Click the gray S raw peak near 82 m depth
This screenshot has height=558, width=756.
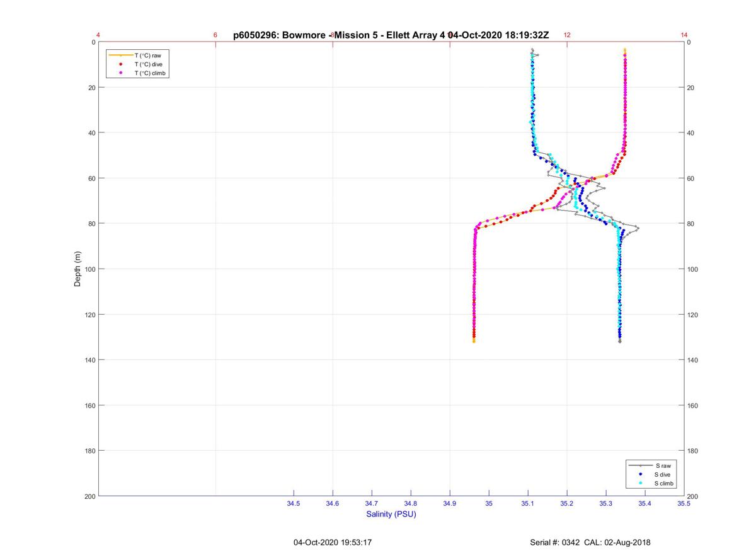(x=638, y=228)
